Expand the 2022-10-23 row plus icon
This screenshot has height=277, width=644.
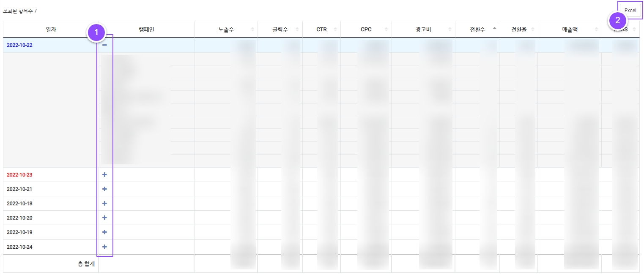pos(104,175)
